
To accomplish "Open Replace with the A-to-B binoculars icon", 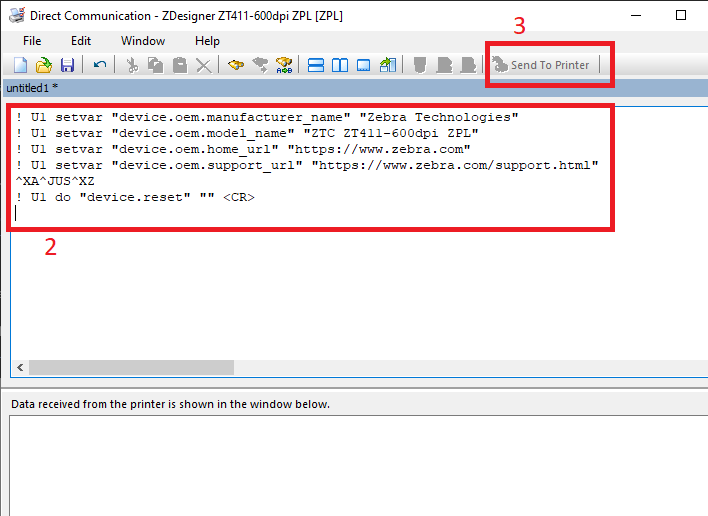I will pos(284,65).
